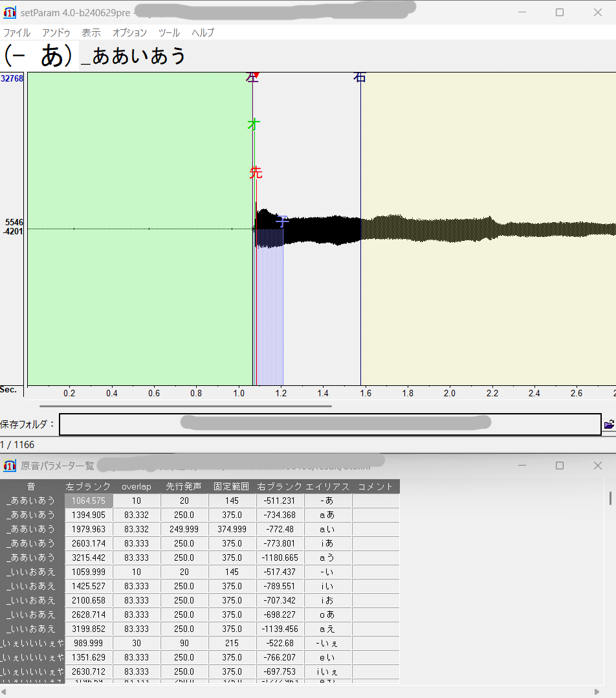The height and width of the screenshot is (698, 616).
Task: Open the ヘルプ menu
Action: (203, 32)
